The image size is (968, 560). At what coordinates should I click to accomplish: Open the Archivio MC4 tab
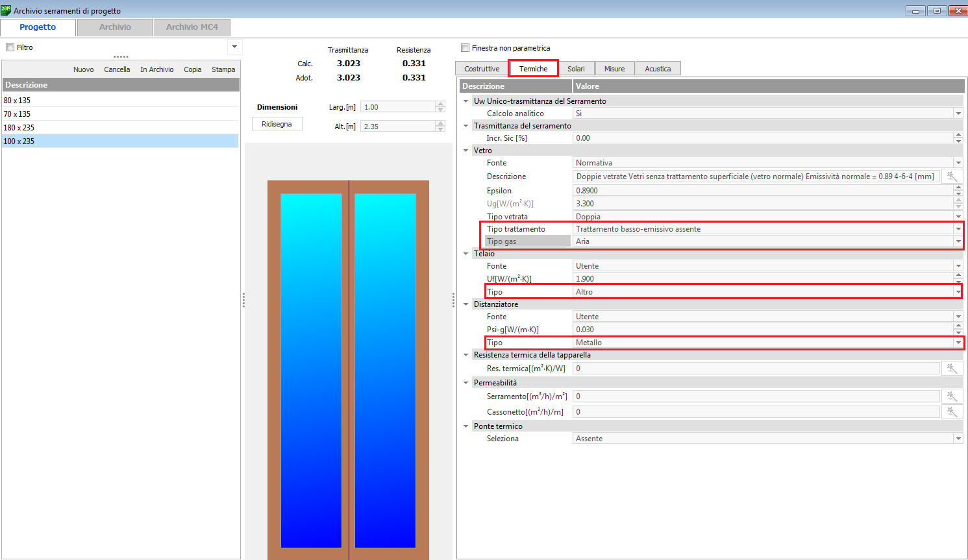point(192,27)
